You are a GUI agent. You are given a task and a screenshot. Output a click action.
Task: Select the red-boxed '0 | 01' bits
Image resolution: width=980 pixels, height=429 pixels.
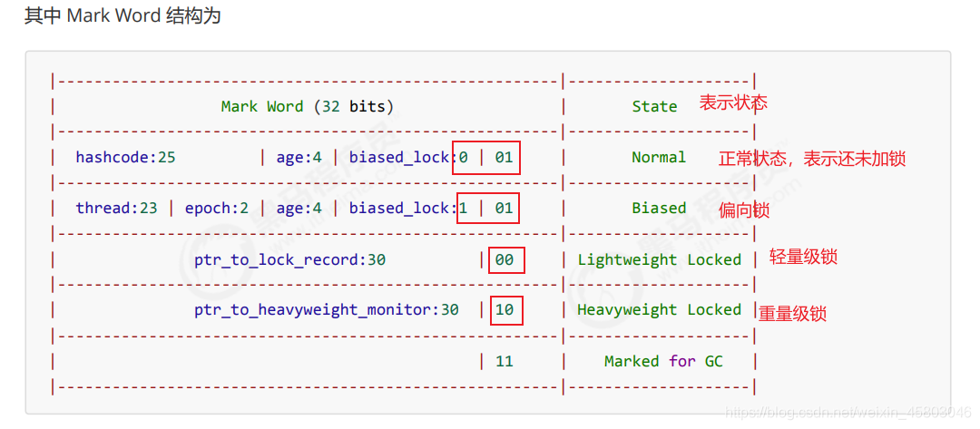488,158
